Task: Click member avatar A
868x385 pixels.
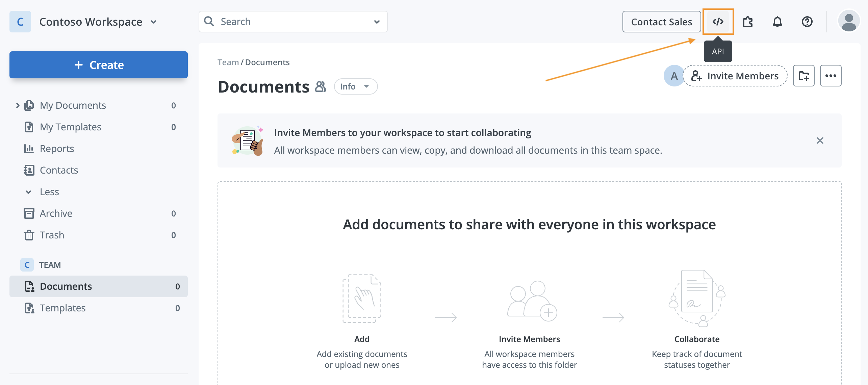Action: pyautogui.click(x=674, y=76)
